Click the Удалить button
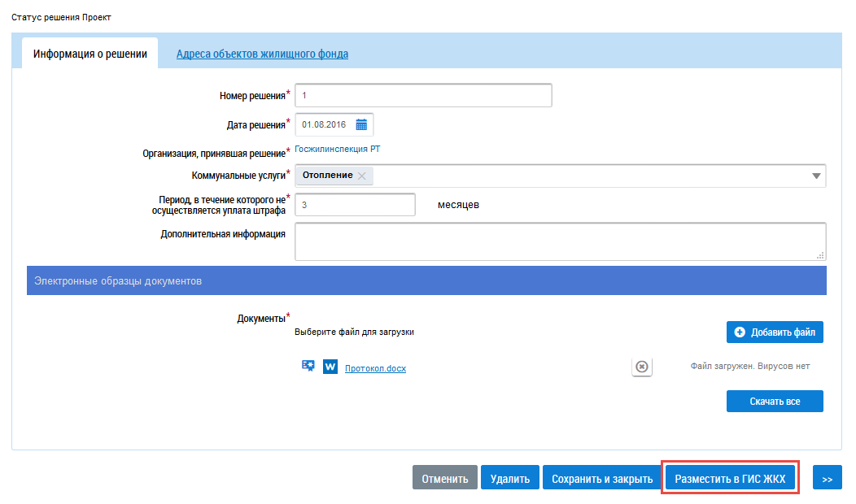The image size is (856, 504). 510,478
